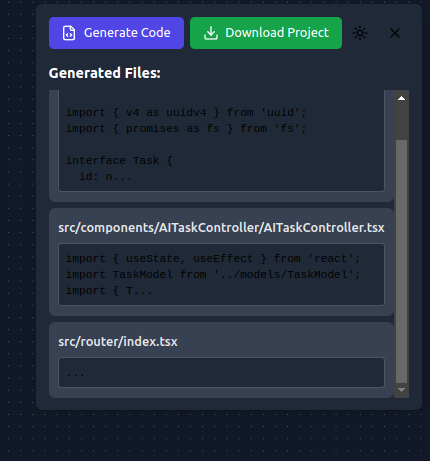The image size is (430, 461).
Task: Select the AITaskController.tsx file path
Action: [221, 228]
